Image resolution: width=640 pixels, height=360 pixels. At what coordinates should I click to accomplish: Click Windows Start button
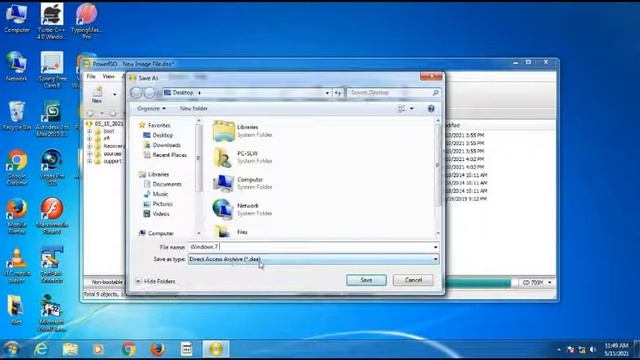[11, 349]
